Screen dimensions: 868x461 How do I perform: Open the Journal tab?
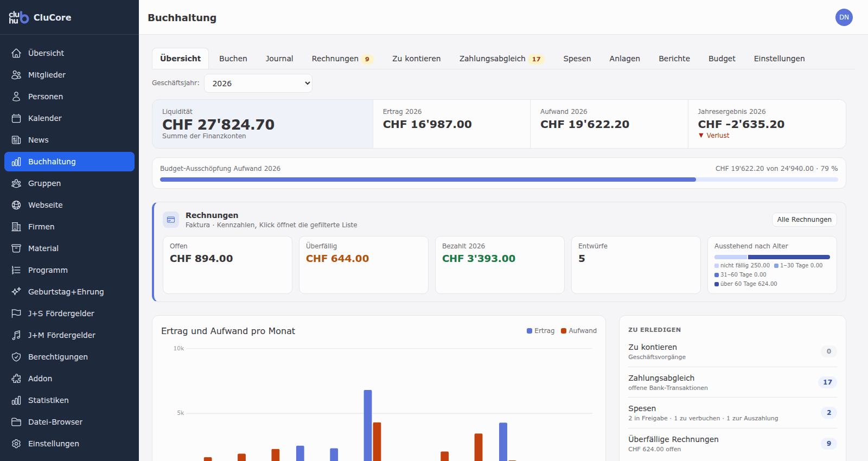279,59
